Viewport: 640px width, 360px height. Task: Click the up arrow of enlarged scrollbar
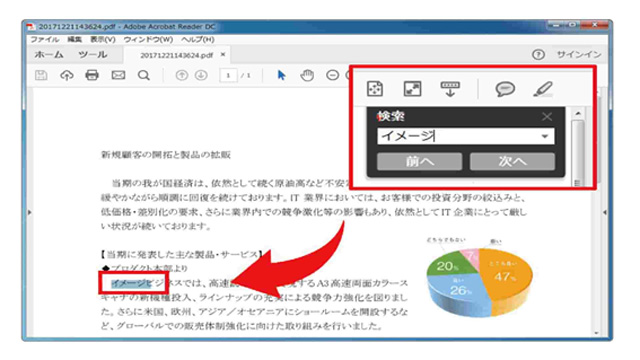pyautogui.click(x=578, y=114)
